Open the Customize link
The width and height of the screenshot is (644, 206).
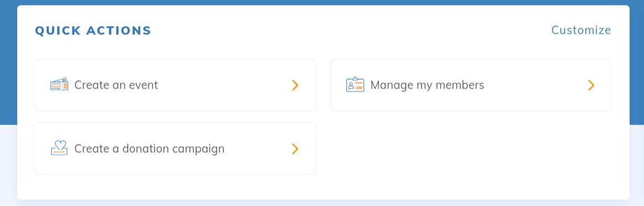581,30
